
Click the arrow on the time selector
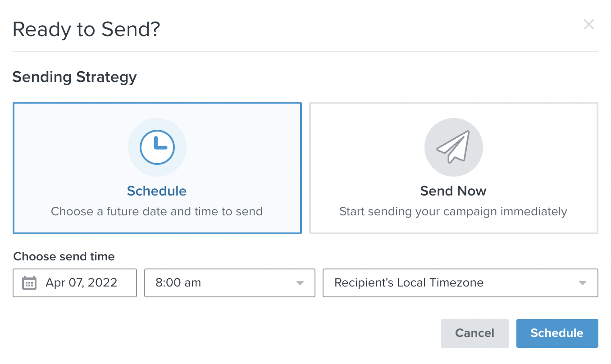tap(300, 283)
